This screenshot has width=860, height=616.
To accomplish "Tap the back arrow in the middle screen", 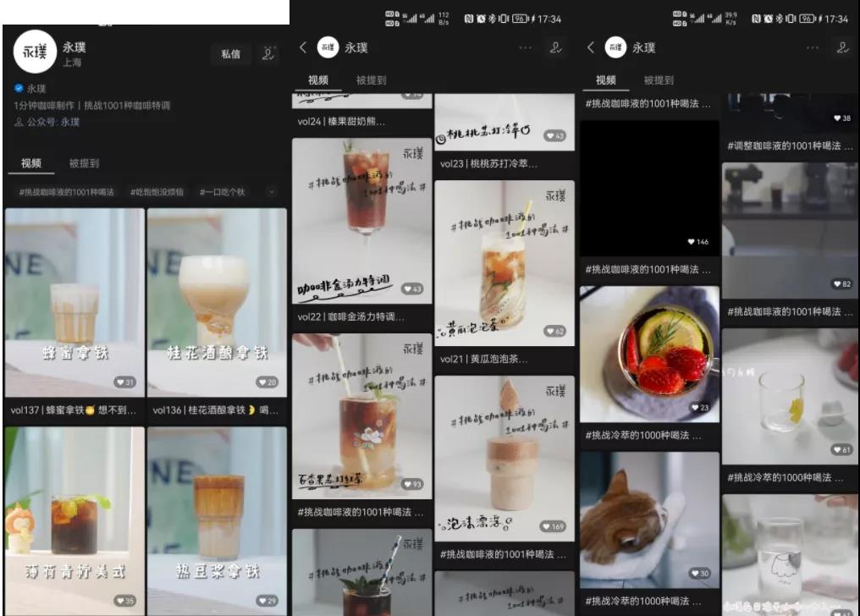I will [303, 48].
